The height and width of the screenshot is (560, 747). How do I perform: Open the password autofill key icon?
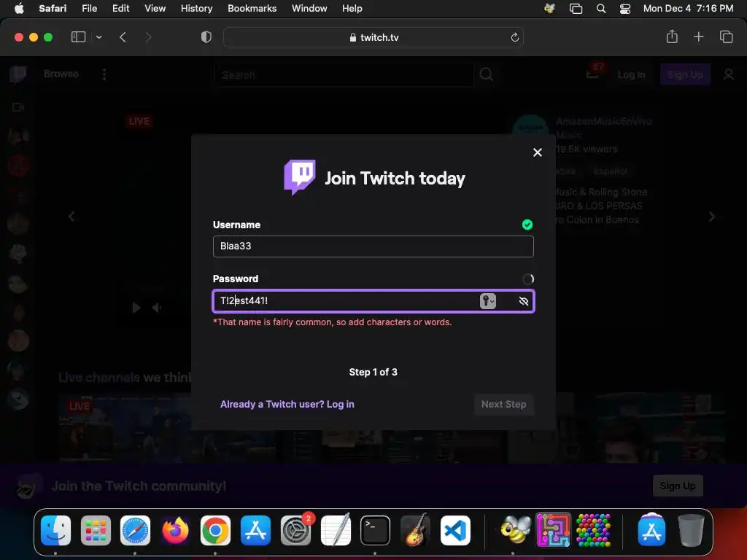(x=488, y=301)
